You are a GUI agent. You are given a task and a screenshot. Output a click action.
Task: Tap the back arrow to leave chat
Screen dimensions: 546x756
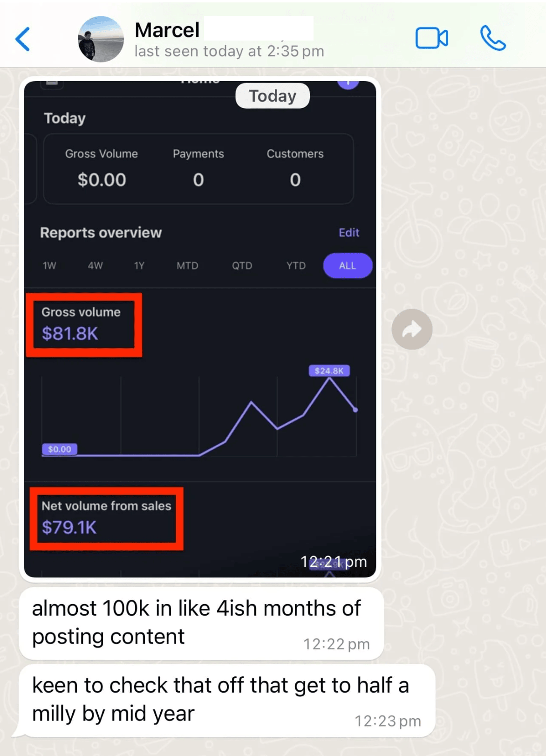[23, 39]
